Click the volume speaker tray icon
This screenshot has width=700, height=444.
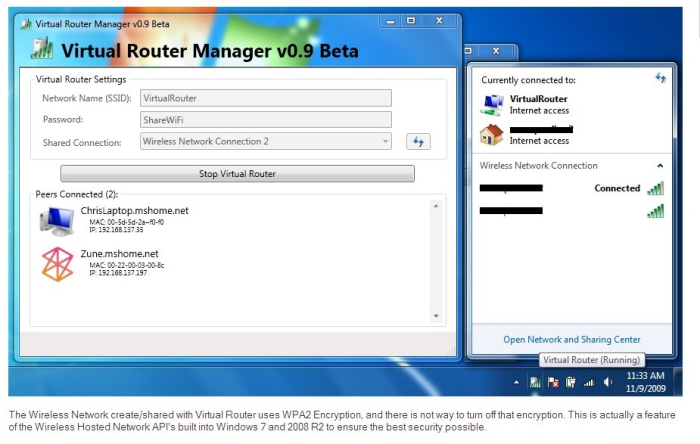[x=608, y=382]
